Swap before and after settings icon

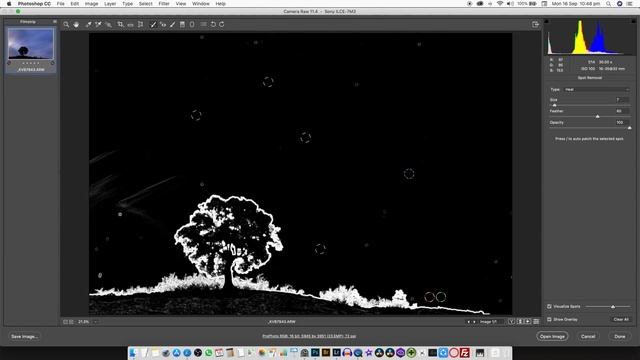(x=520, y=322)
